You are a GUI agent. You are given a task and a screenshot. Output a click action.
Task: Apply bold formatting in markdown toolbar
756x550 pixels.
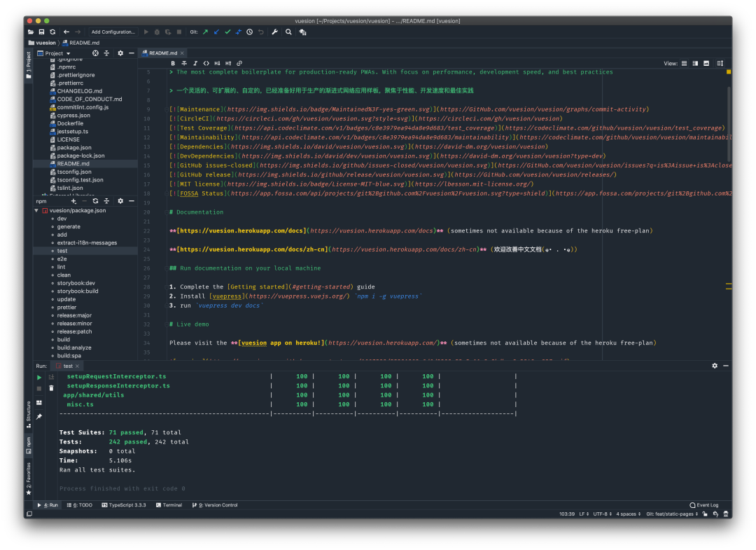pyautogui.click(x=173, y=63)
